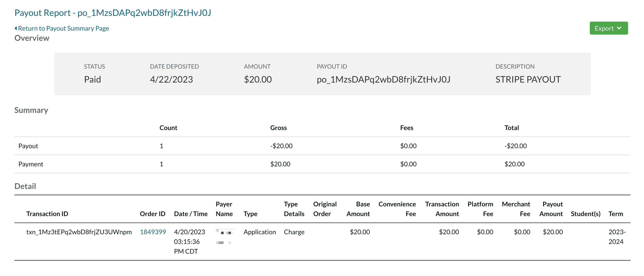Click the STRIPE PAYOUT description text
644x276 pixels.
[528, 80]
